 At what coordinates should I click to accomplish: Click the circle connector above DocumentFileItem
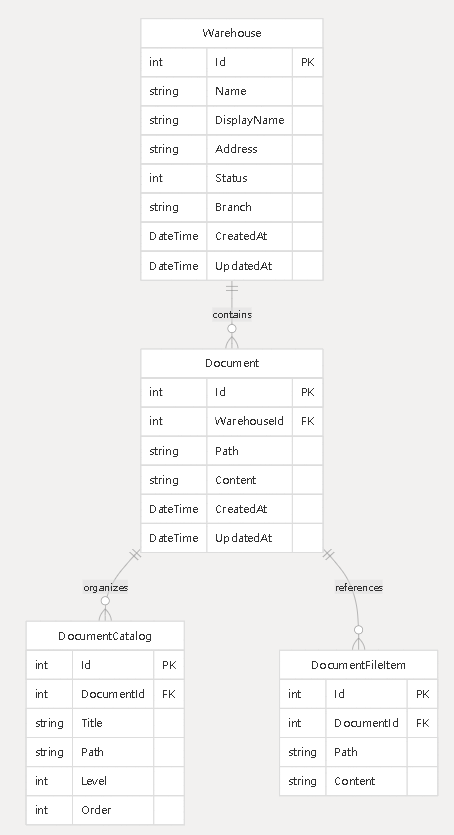click(358, 630)
